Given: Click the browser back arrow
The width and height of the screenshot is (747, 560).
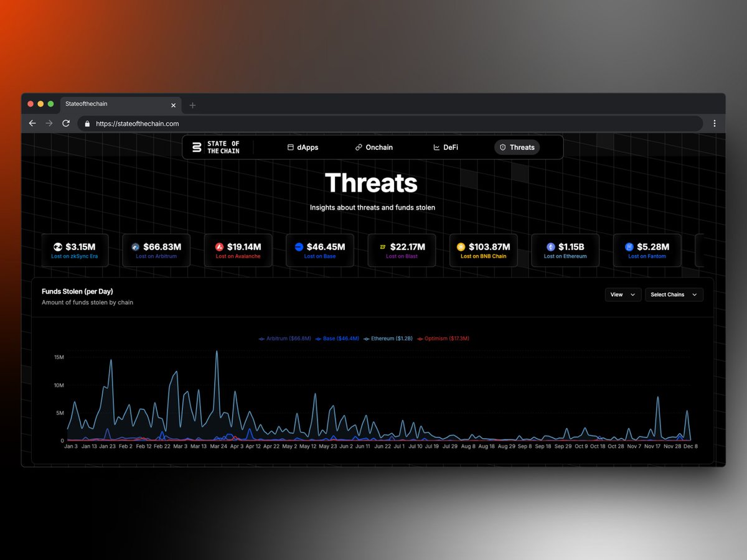Looking at the screenshot, I should (32, 123).
